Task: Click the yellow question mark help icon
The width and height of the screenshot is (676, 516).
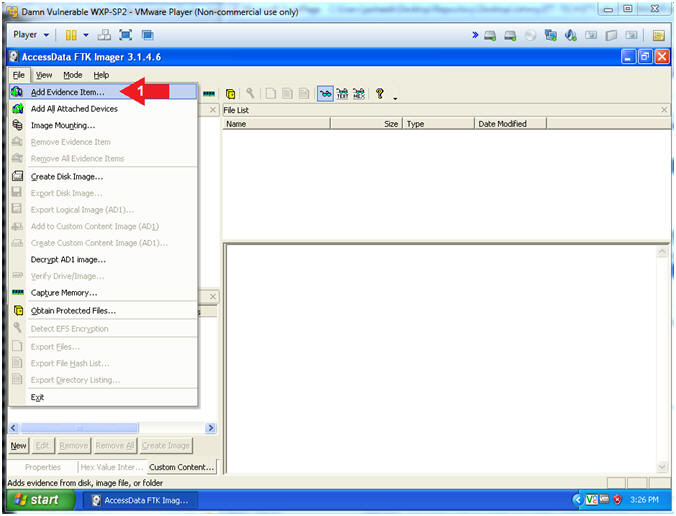Action: coord(379,94)
